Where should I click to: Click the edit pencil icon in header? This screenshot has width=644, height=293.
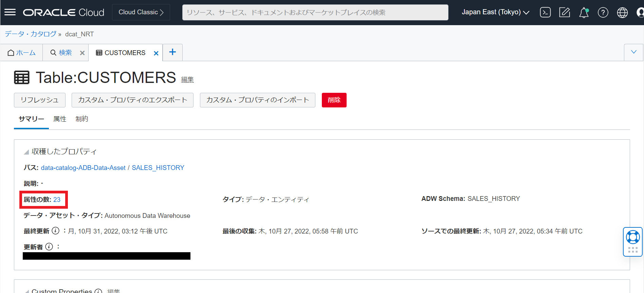point(564,13)
